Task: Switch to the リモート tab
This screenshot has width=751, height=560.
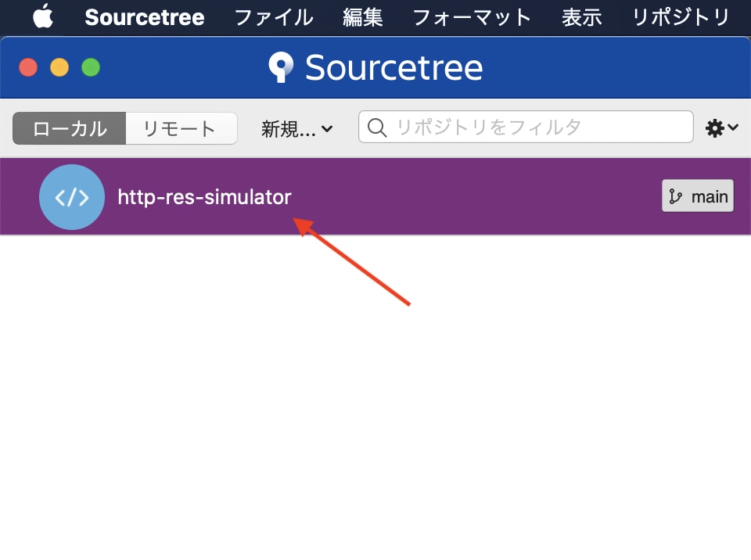Action: pos(181,128)
